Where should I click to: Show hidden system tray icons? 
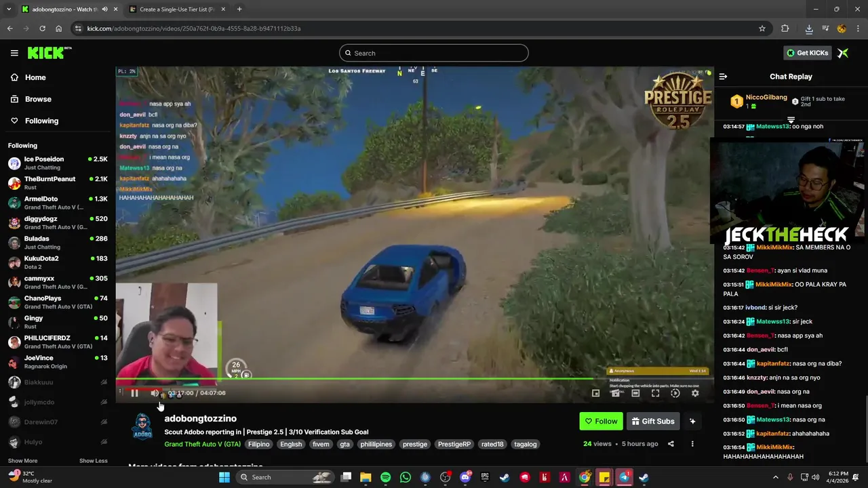[776, 477]
